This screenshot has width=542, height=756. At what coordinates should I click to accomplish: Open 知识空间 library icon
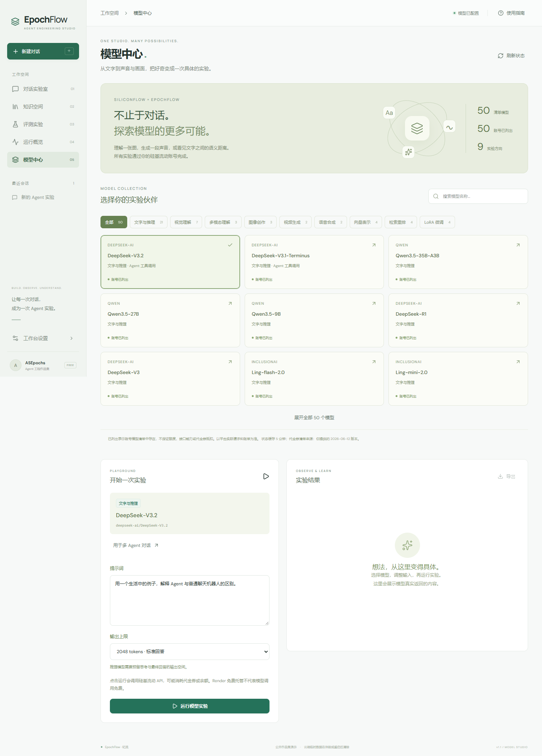pyautogui.click(x=15, y=107)
